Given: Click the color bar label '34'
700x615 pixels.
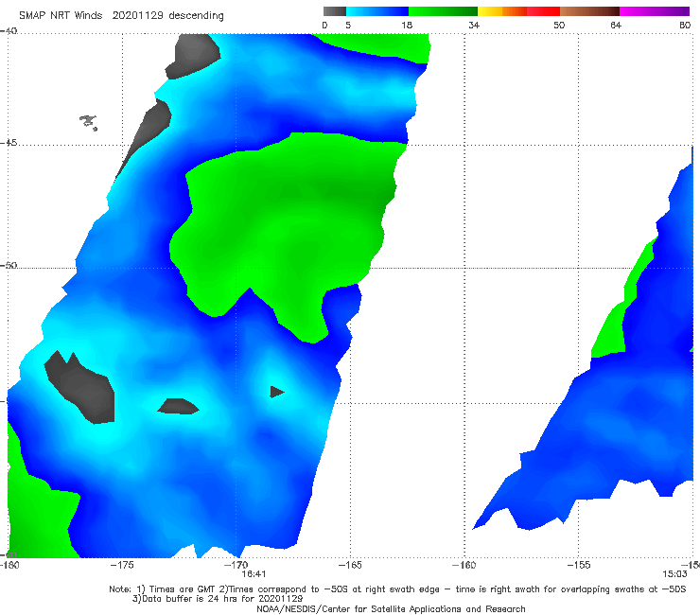Looking at the screenshot, I should 474,25.
